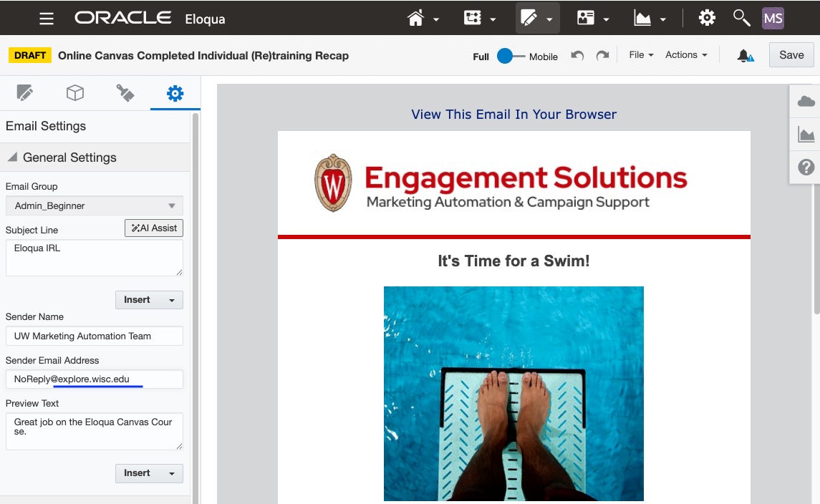
Task: Click the Sender Email Address field
Action: (94, 379)
